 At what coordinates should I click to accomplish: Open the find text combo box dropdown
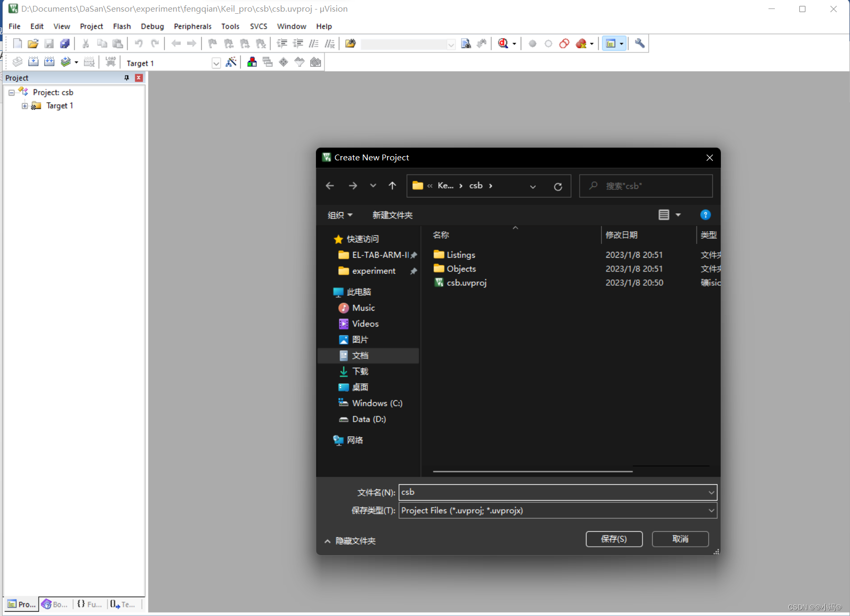click(x=451, y=44)
